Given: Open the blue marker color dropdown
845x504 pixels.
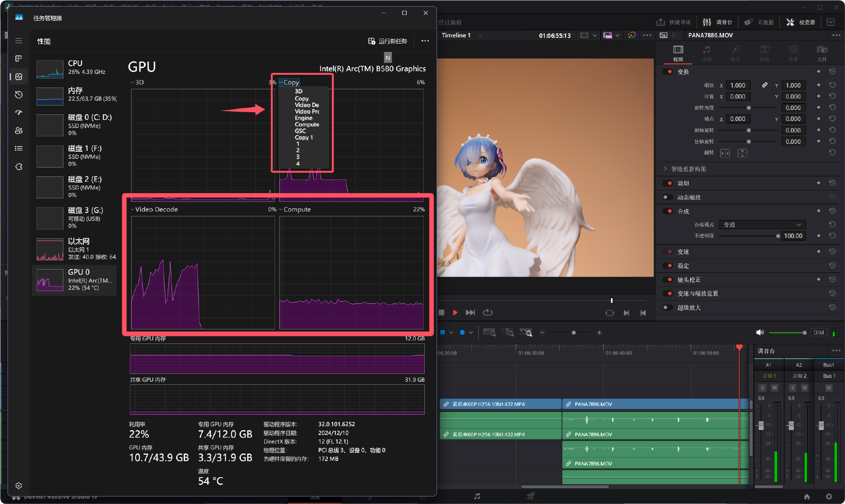Looking at the screenshot, I should click(x=471, y=333).
